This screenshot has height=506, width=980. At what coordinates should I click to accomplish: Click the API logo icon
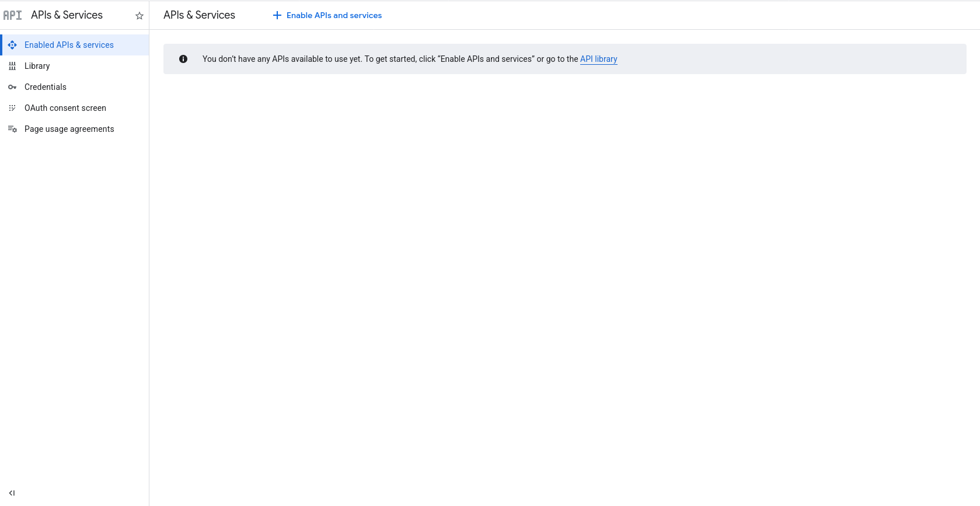pyautogui.click(x=12, y=15)
